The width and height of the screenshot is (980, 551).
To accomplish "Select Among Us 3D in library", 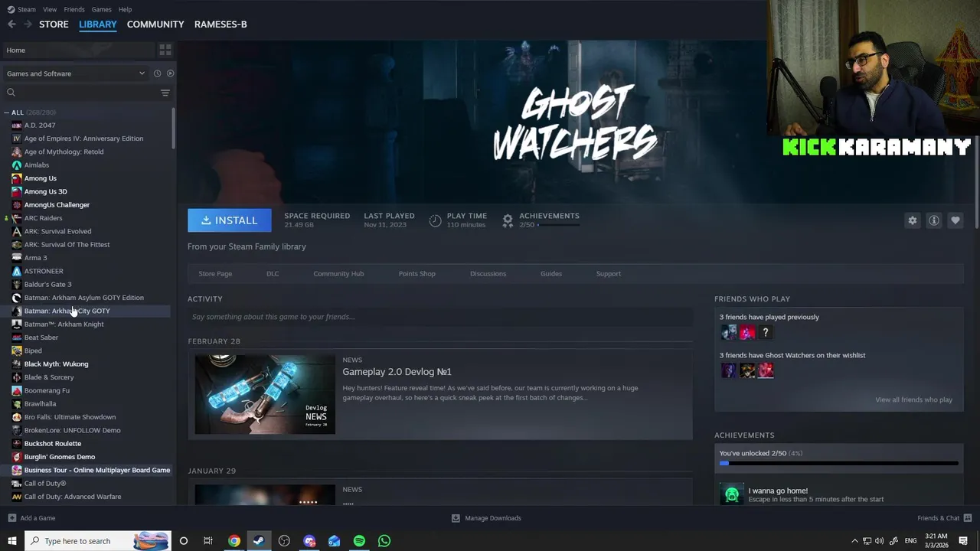I will (45, 191).
